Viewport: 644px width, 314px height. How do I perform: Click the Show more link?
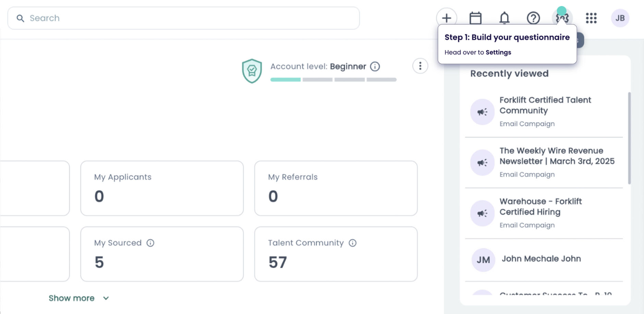pyautogui.click(x=71, y=298)
